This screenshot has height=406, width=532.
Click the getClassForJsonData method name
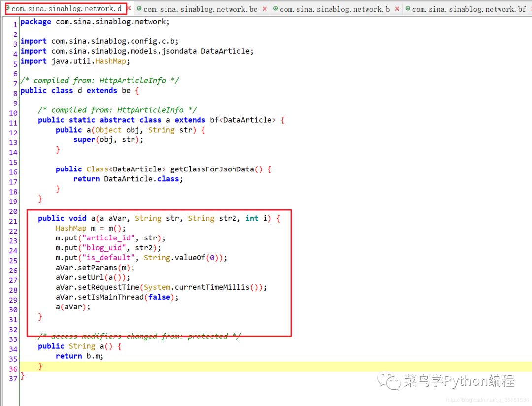tap(212, 169)
